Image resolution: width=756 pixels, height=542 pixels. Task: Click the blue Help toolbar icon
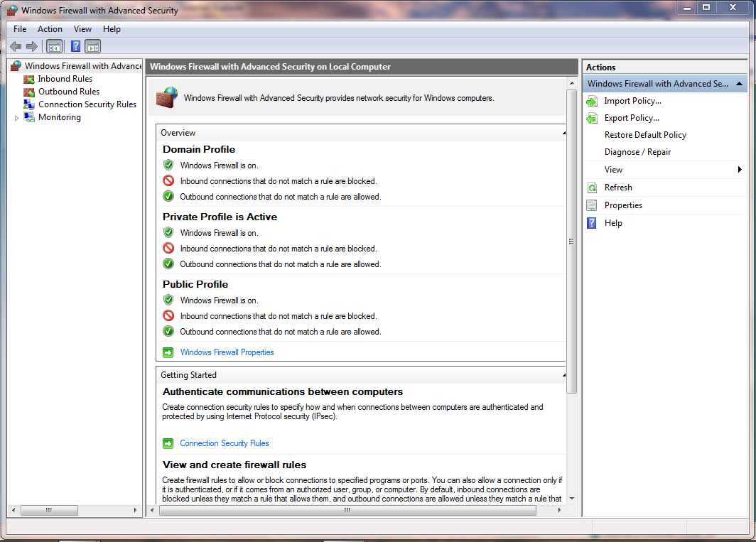coord(76,46)
